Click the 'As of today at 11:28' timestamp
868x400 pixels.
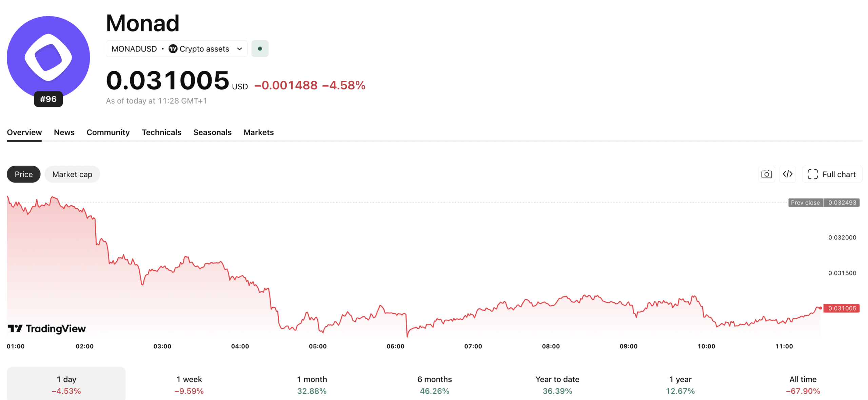156,101
